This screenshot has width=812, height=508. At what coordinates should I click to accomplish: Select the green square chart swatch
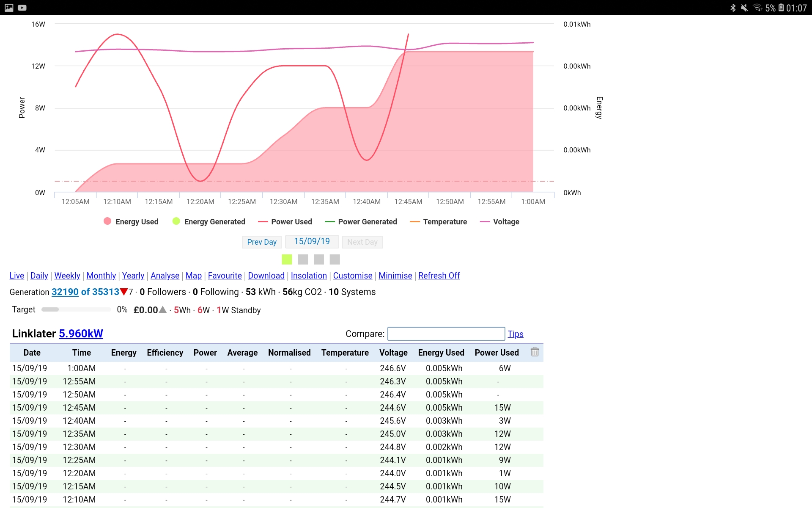coord(287,259)
